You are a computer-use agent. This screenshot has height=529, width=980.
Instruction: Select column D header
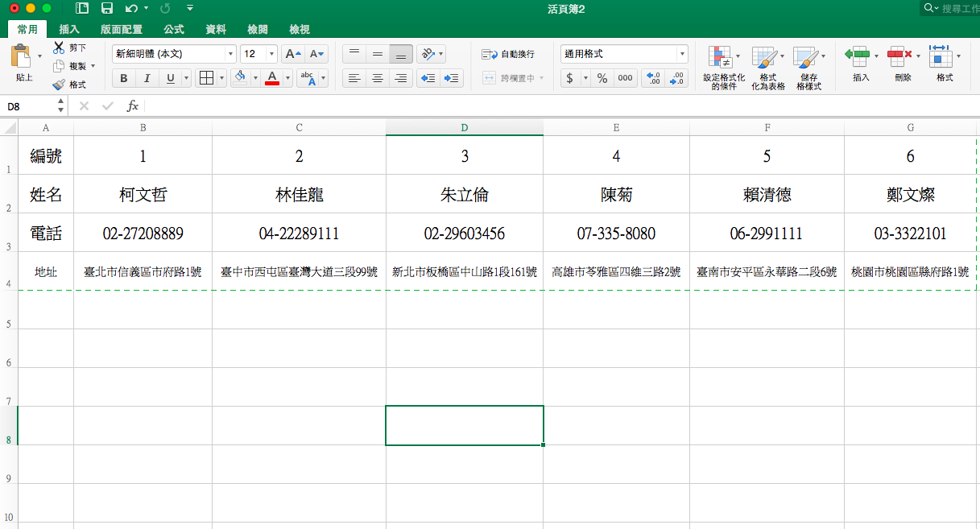[x=465, y=127]
